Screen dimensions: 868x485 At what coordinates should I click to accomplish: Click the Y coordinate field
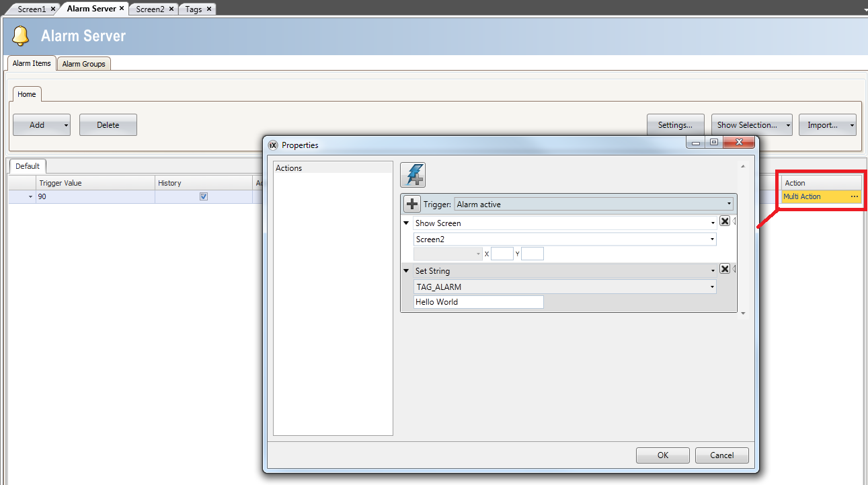point(532,254)
